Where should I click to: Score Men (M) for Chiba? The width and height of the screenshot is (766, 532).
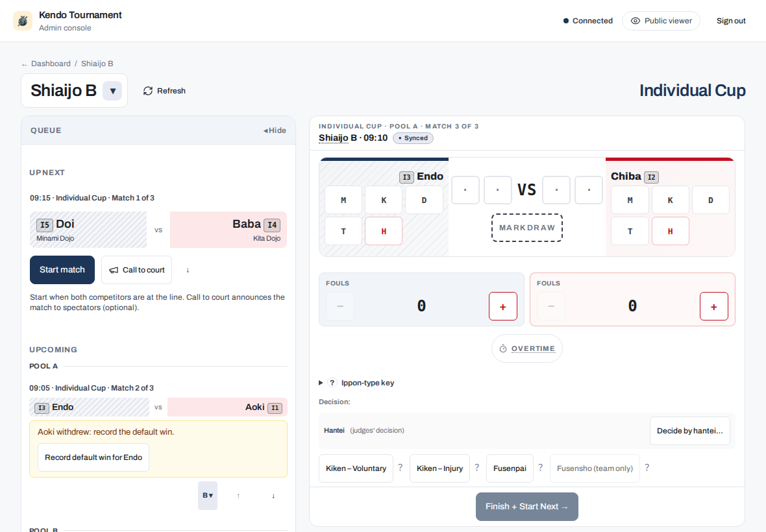coord(630,200)
